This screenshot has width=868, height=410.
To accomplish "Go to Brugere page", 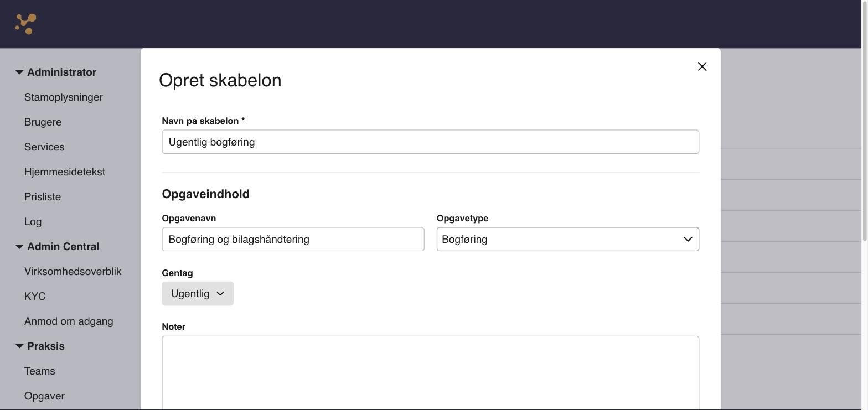I will [x=43, y=122].
